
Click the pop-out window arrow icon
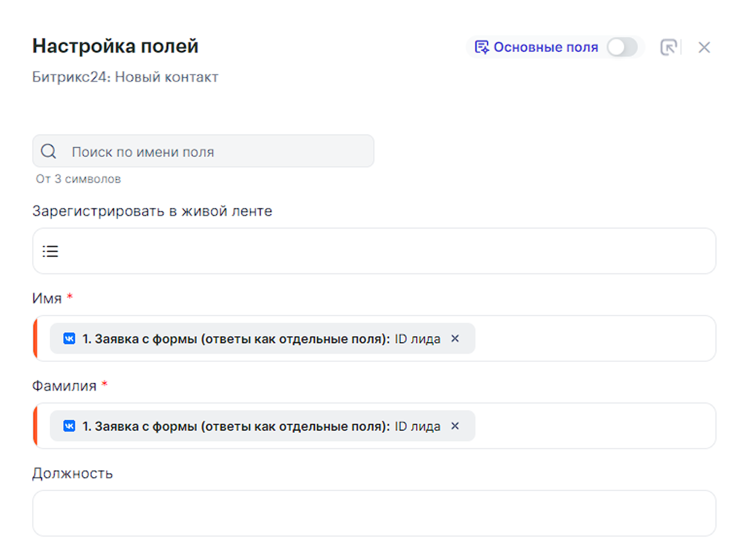(668, 47)
